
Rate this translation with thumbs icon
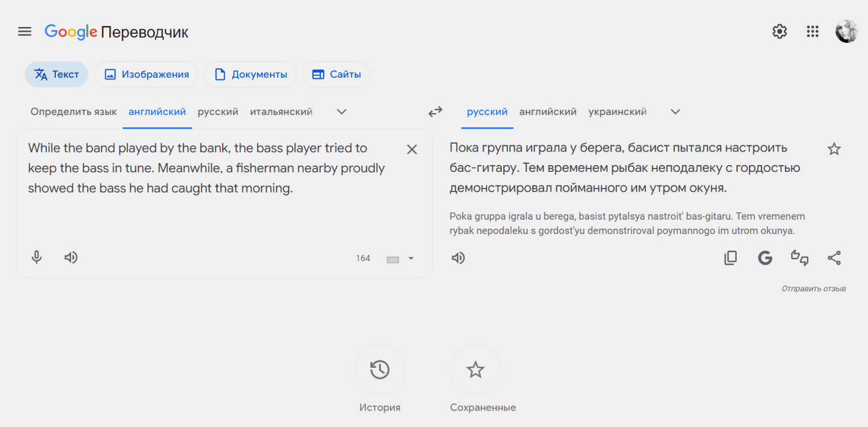800,258
